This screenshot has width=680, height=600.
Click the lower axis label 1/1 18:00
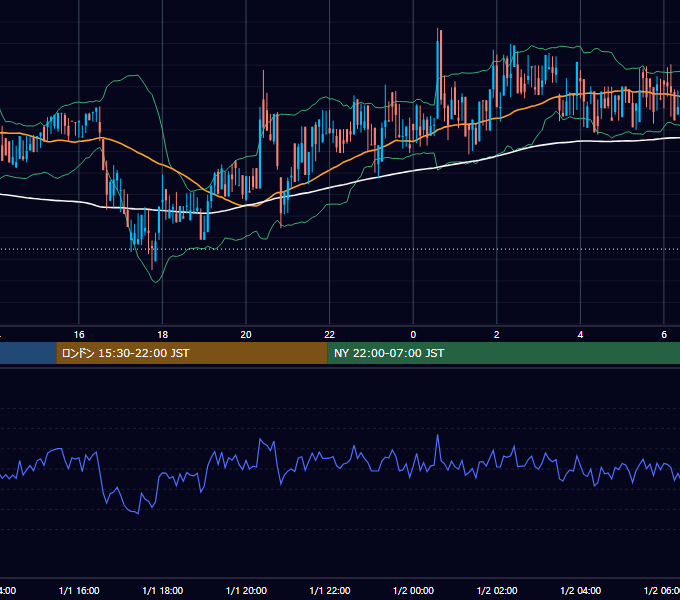163,591
